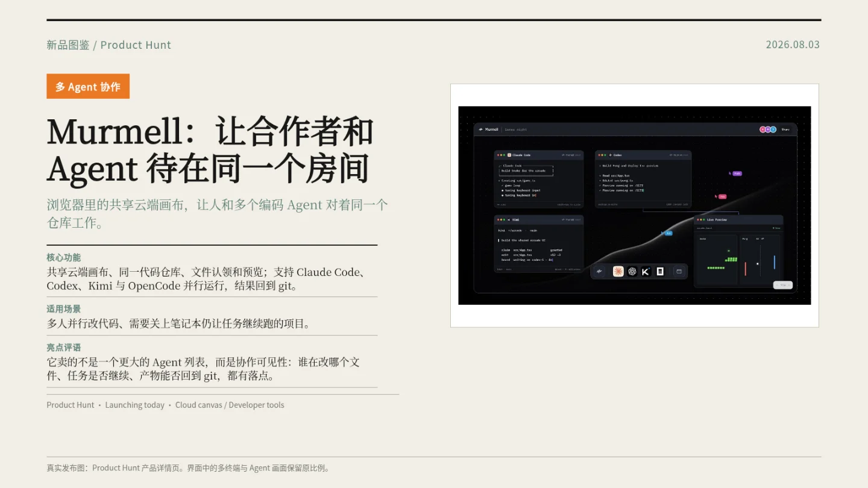
Task: Click the Share button in the canvas header
Action: 785,130
